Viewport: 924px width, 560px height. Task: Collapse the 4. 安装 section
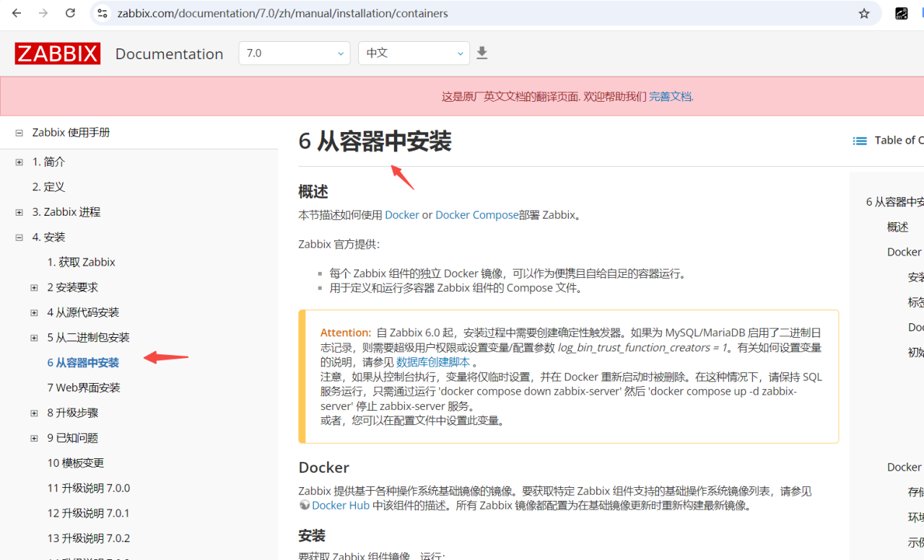pyautogui.click(x=19, y=237)
